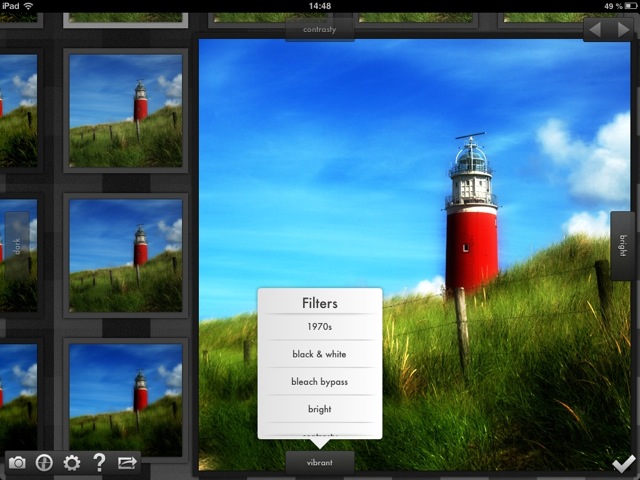Tap the Wi-Fi status icon
The image size is (640, 480).
pos(28,6)
